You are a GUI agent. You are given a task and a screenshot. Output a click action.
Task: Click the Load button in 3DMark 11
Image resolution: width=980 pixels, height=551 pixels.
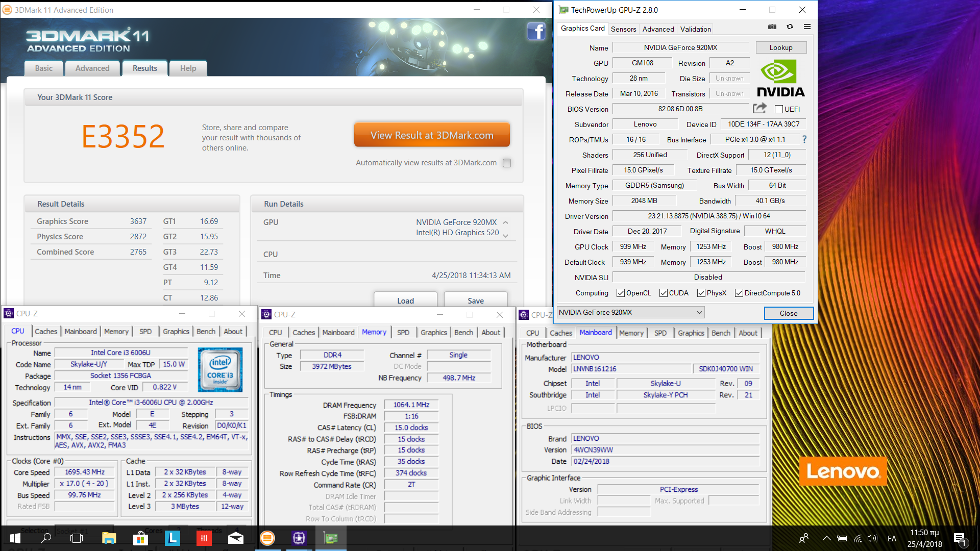[405, 300]
